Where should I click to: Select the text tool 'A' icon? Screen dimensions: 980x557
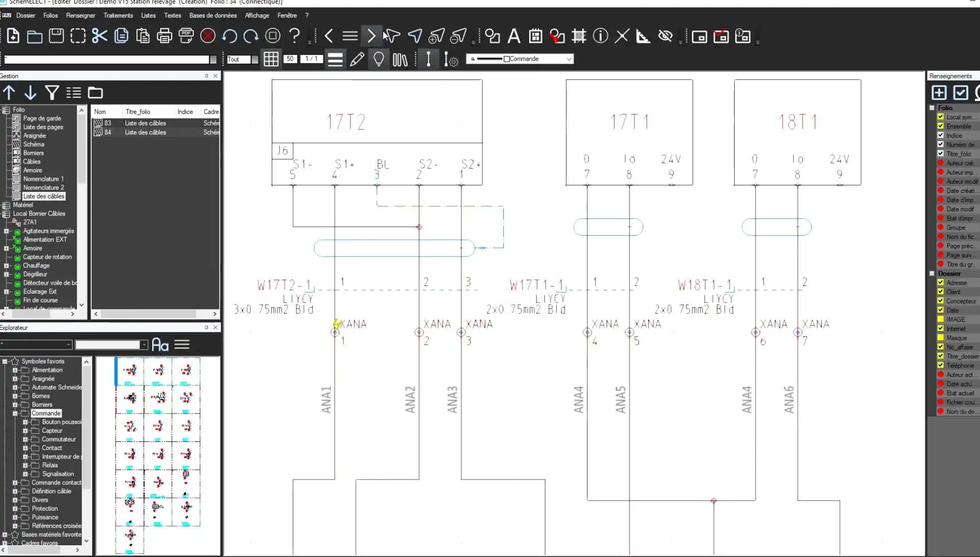pos(514,36)
